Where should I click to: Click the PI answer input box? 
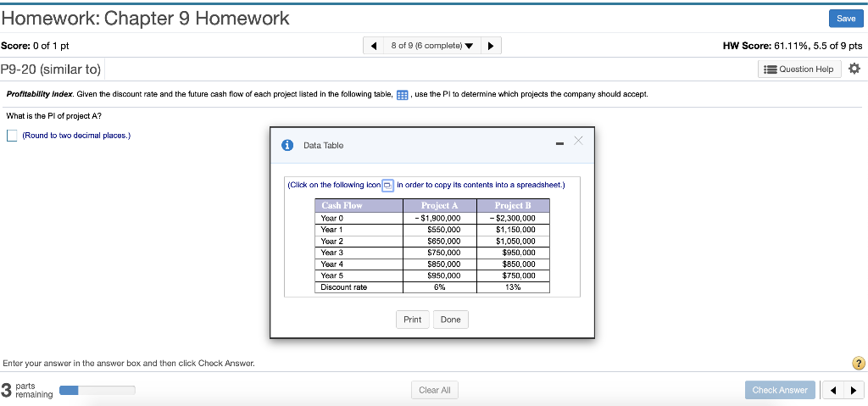tap(12, 135)
